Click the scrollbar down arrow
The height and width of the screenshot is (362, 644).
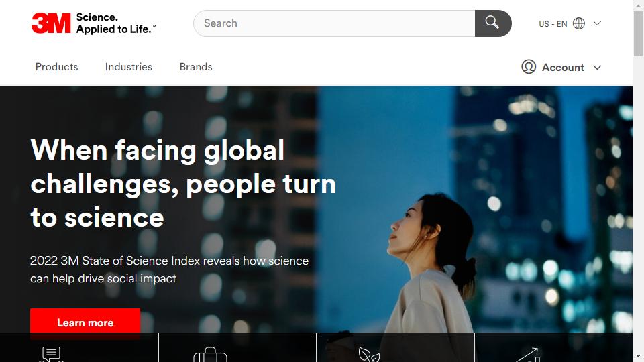click(638, 356)
